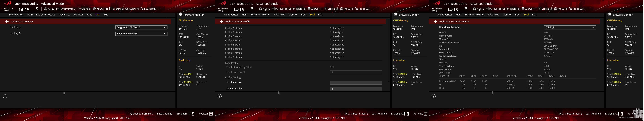
Task: Select the 'Profile 1 status:' row
Action: pos(304,28)
